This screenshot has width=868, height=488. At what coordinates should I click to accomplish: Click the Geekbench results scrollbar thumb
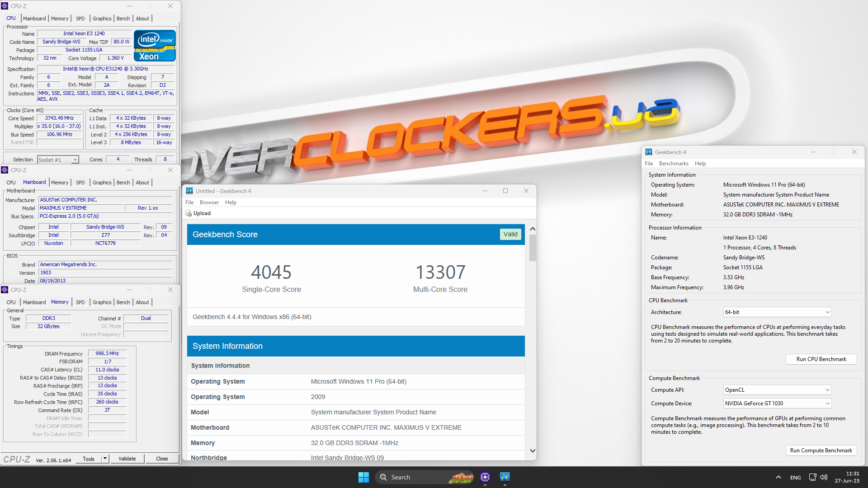coord(533,248)
